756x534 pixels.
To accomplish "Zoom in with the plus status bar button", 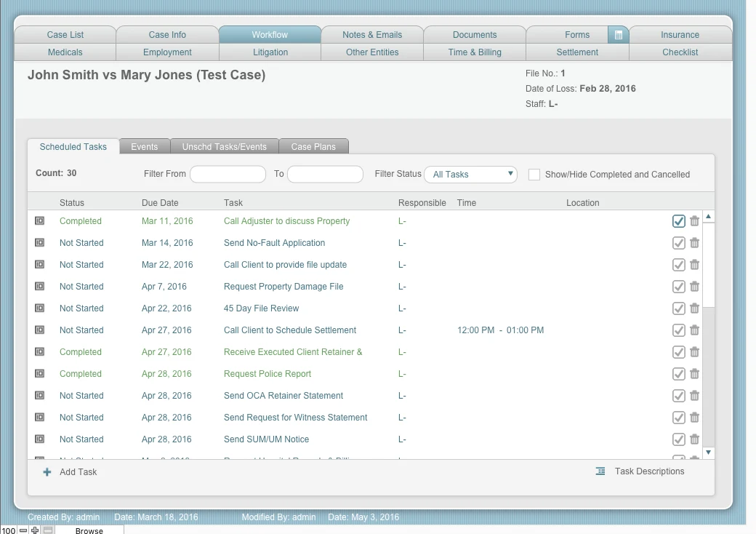I will tap(35, 530).
